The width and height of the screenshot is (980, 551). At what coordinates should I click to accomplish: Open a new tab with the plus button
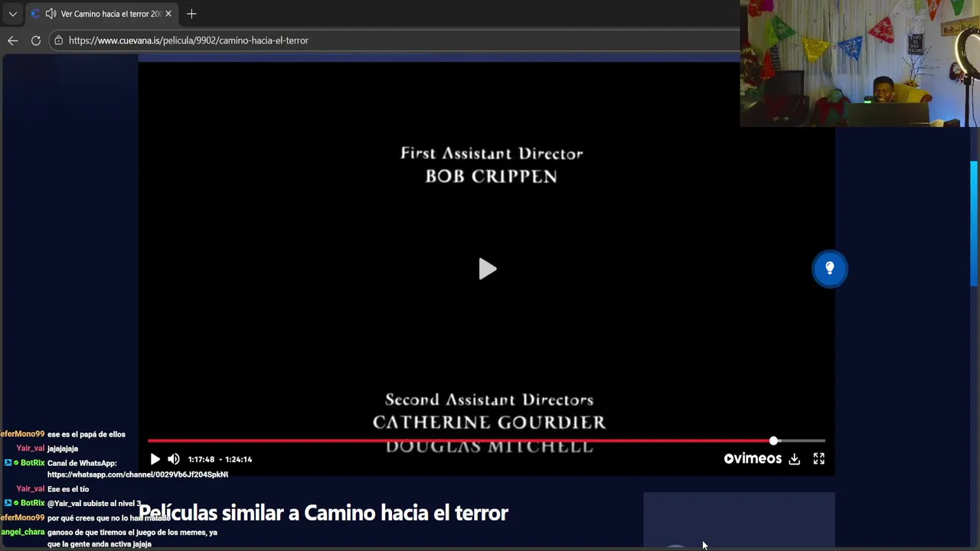point(191,14)
